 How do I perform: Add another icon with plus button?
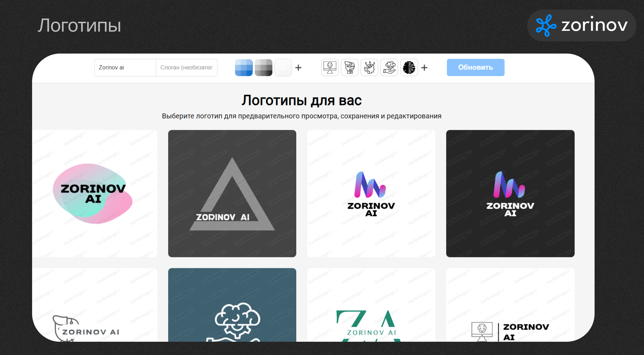[424, 68]
